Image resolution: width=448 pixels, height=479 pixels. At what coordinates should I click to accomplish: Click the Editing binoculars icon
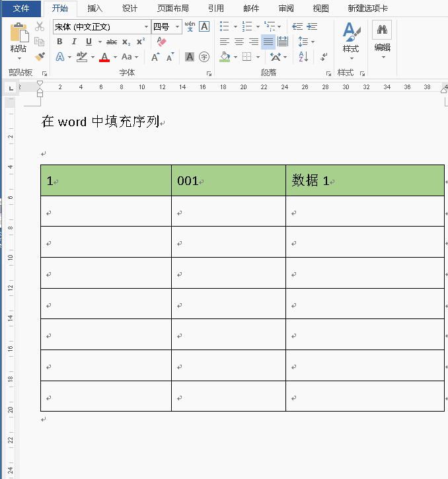[382, 30]
